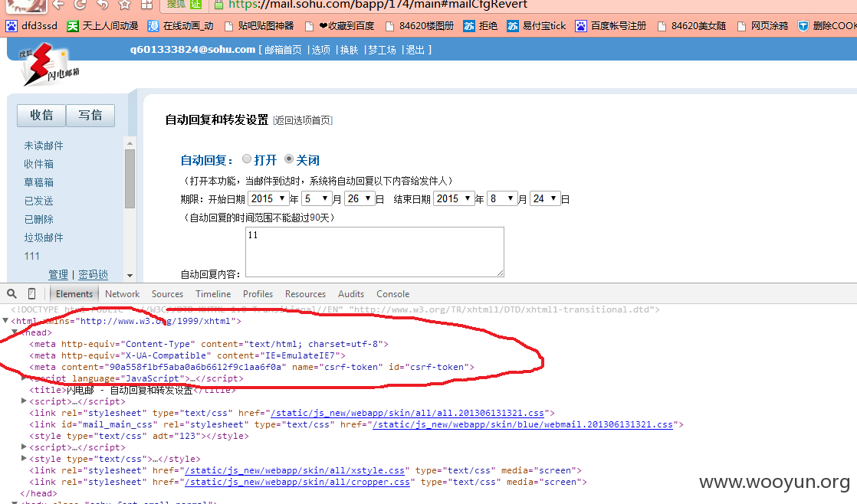Click the Sohu lightning mail logo
857x504 pixels.
tap(48, 64)
